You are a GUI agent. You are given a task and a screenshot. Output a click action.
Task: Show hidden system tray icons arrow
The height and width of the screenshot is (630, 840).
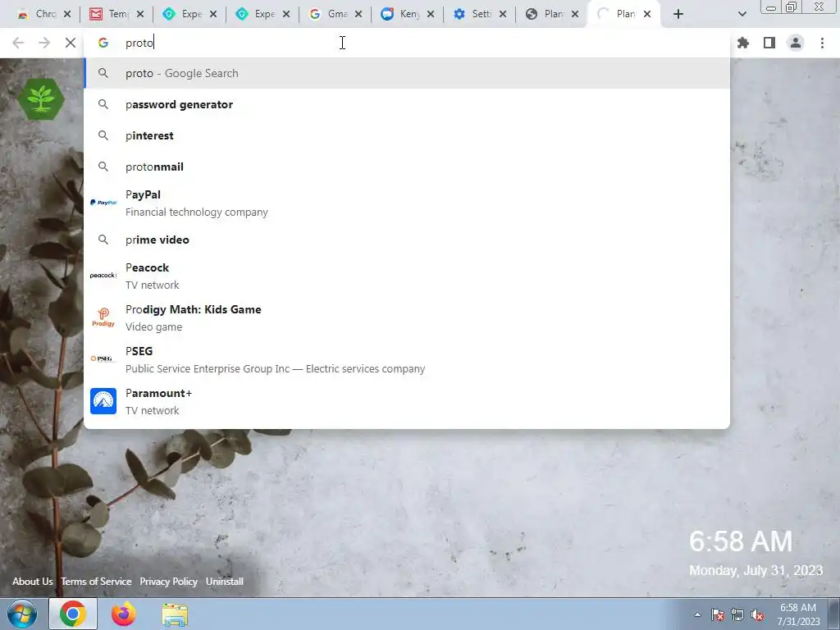point(697,615)
